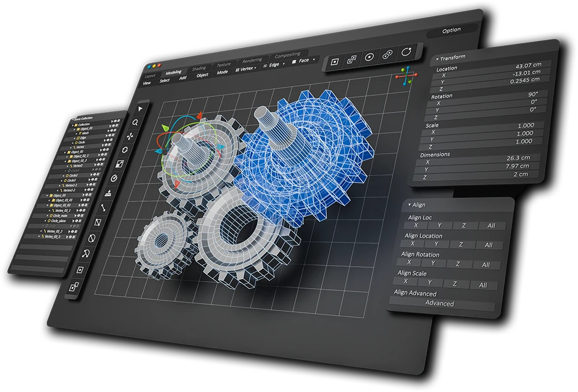Collapse the Transform panel
578x392 pixels.
(438, 58)
